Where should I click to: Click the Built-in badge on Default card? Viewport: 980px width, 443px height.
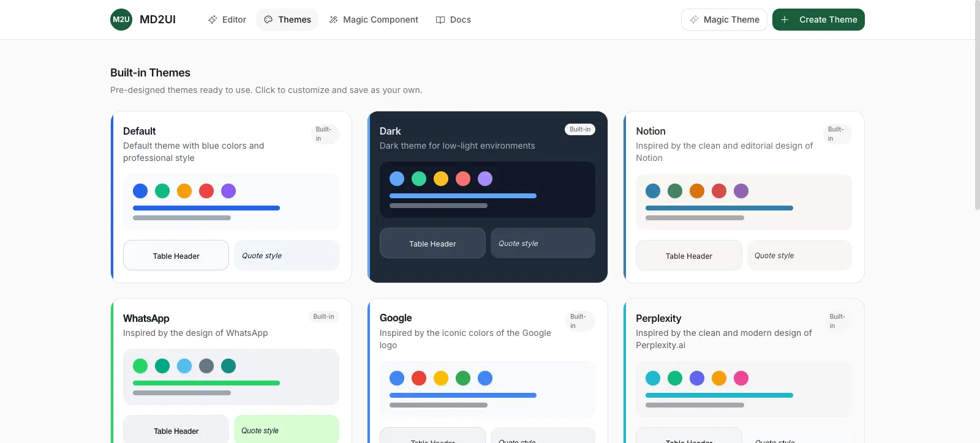point(325,134)
